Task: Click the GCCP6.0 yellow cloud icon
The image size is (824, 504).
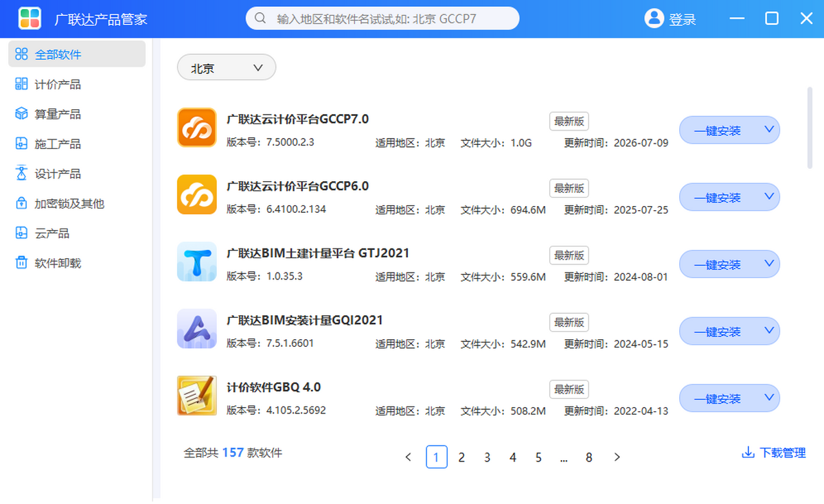Action: [x=197, y=194]
